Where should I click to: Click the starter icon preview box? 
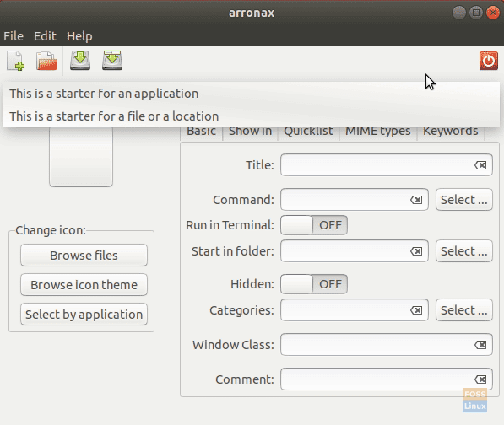pos(81,157)
